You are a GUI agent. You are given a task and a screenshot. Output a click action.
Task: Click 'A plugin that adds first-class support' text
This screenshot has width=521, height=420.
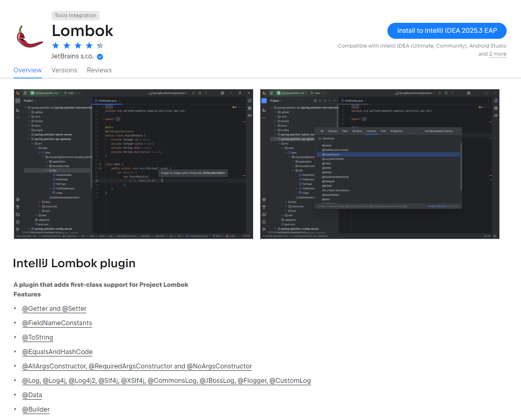click(101, 285)
